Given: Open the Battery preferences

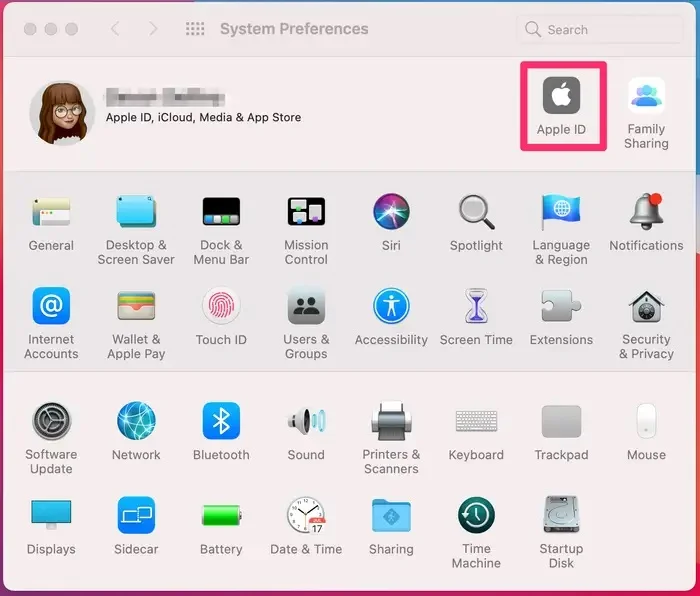Looking at the screenshot, I should click(221, 516).
